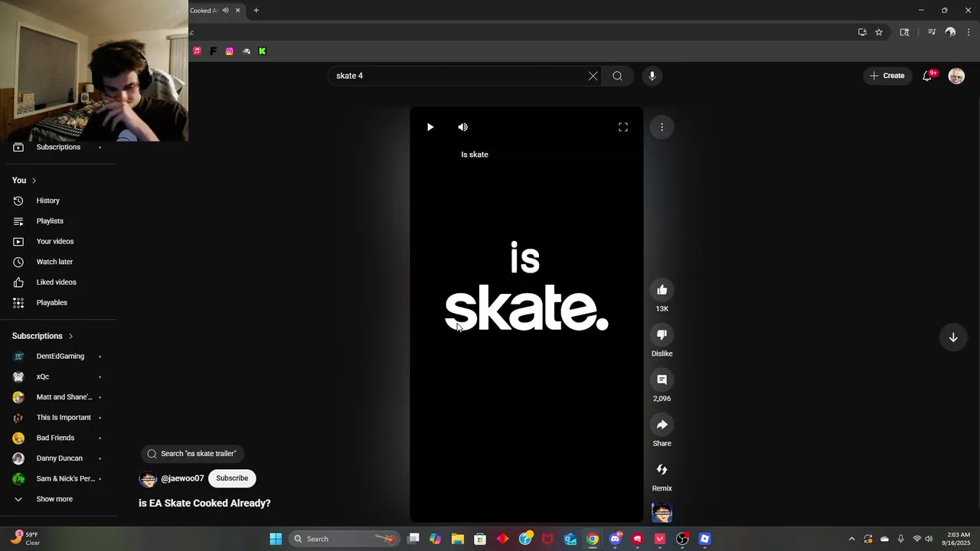Open OBS Studio from taskbar

coord(682,539)
